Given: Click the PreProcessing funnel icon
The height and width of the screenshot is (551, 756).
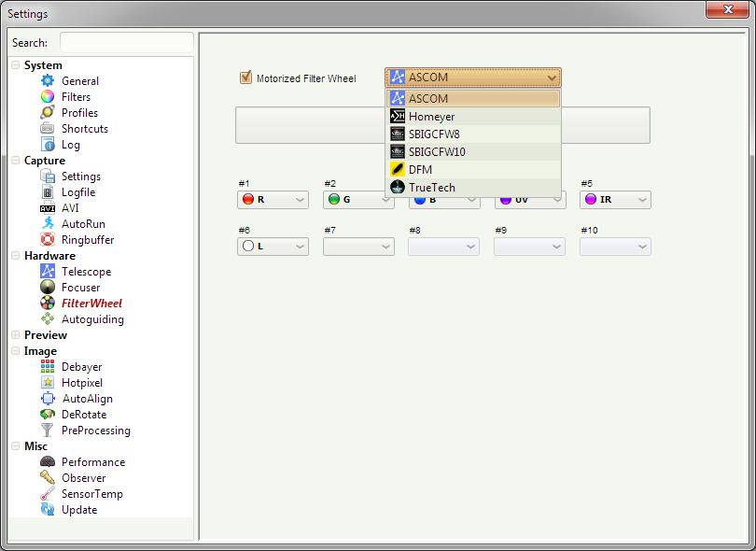Looking at the screenshot, I should coord(48,431).
